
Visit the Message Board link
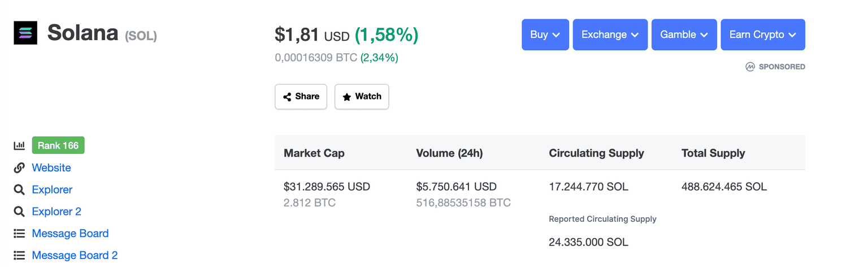tap(70, 234)
